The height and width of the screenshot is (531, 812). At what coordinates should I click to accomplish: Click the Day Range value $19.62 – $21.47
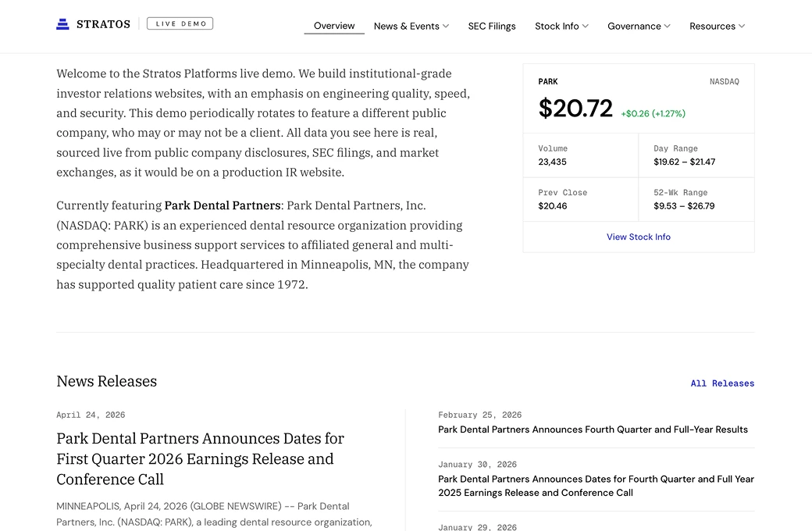684,162
